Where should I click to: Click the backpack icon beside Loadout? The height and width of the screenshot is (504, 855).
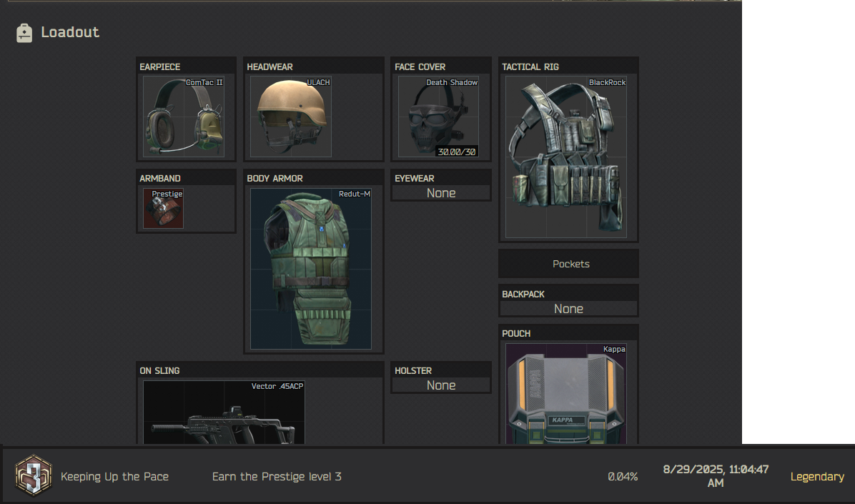24,33
